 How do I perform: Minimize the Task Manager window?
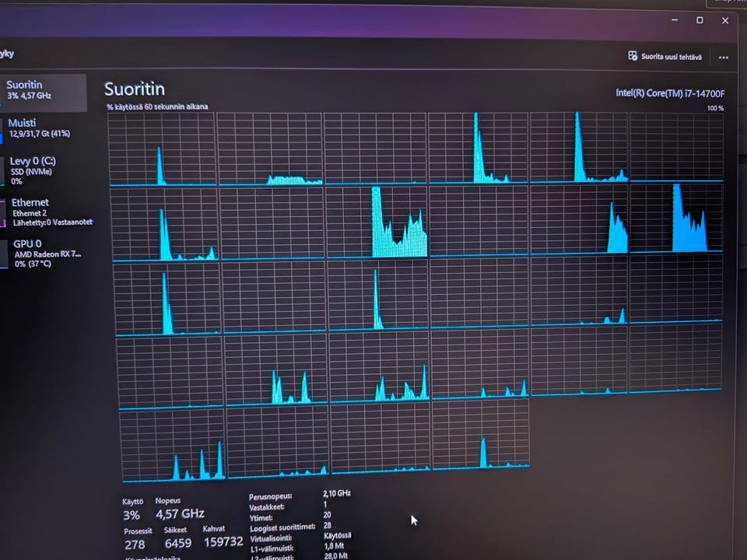point(675,20)
